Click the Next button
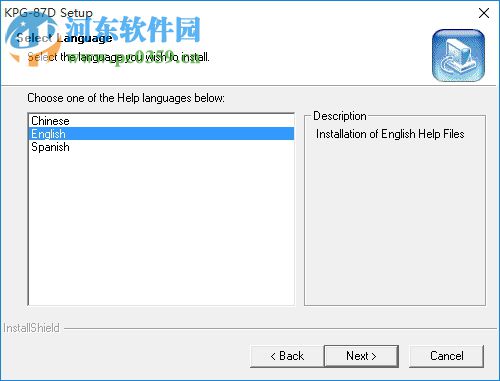The width and height of the screenshot is (500, 381). click(x=361, y=356)
